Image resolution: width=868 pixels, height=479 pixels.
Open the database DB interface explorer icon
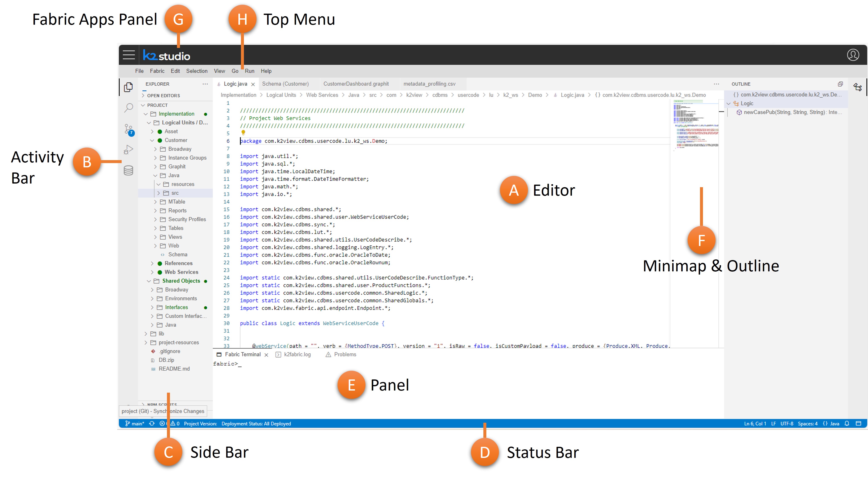click(128, 171)
